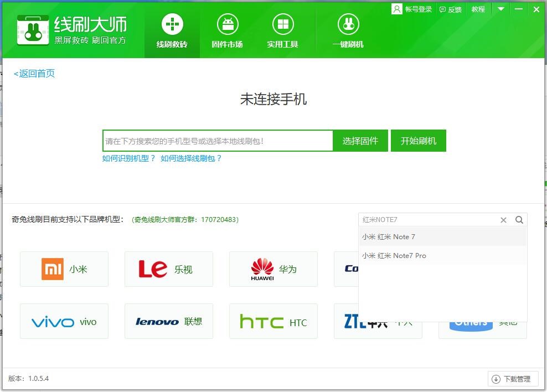Click the magnifier search icon
The height and width of the screenshot is (392, 547).
(x=519, y=220)
